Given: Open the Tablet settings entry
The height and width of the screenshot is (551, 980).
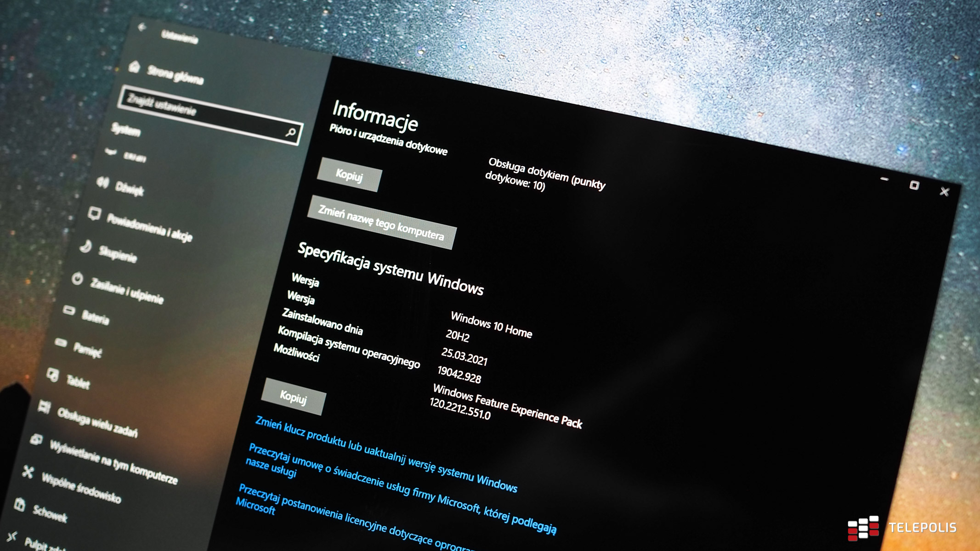Looking at the screenshot, I should tap(78, 382).
